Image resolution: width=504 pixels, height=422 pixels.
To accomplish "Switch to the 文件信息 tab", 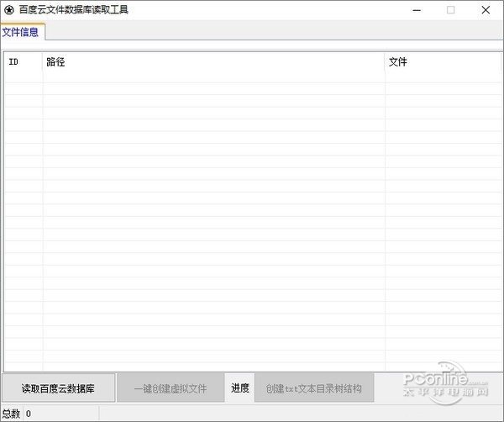I will (x=22, y=32).
